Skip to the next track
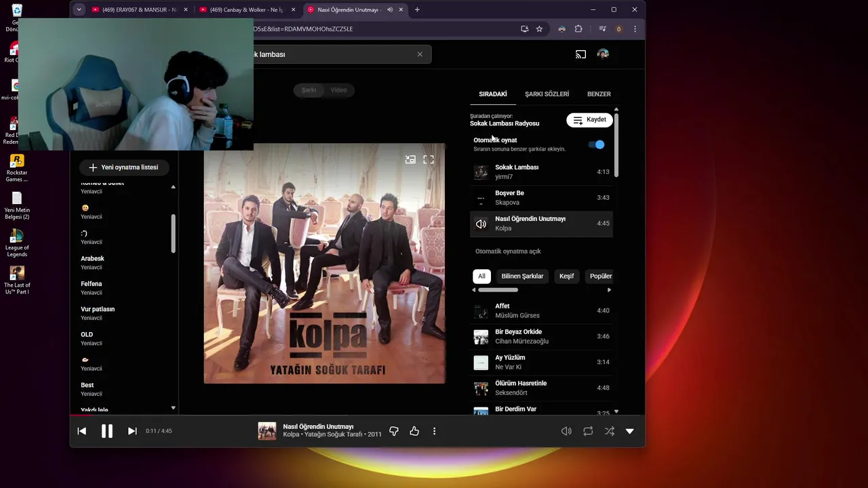 click(132, 431)
